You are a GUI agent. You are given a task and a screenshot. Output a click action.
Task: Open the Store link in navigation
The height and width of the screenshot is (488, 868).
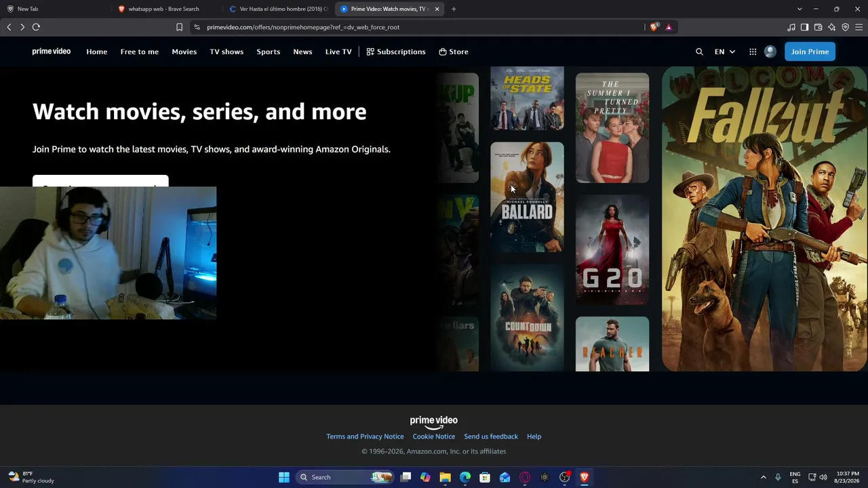tap(454, 52)
